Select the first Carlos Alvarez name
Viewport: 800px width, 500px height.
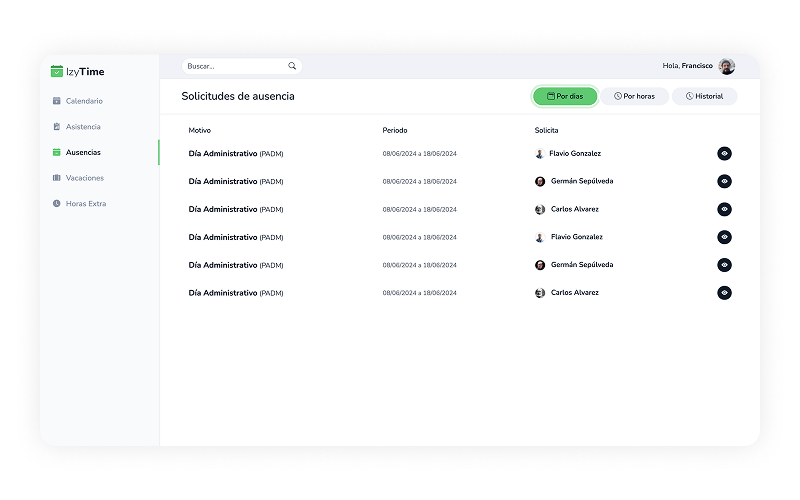(x=574, y=209)
